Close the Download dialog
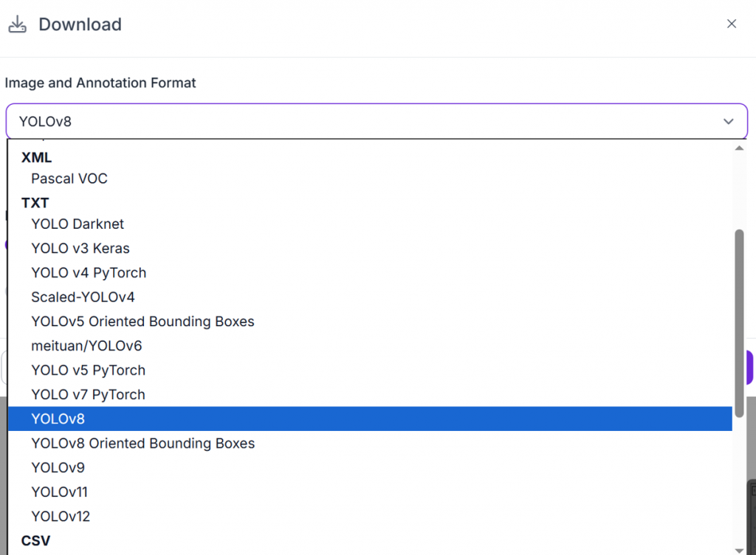The height and width of the screenshot is (555, 756). (x=732, y=24)
